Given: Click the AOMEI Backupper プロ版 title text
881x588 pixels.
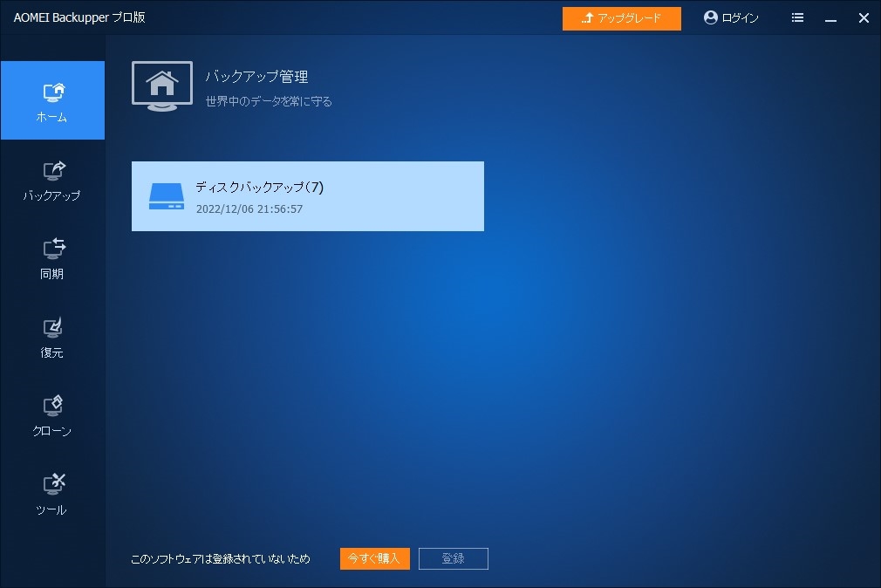Looking at the screenshot, I should tap(79, 17).
